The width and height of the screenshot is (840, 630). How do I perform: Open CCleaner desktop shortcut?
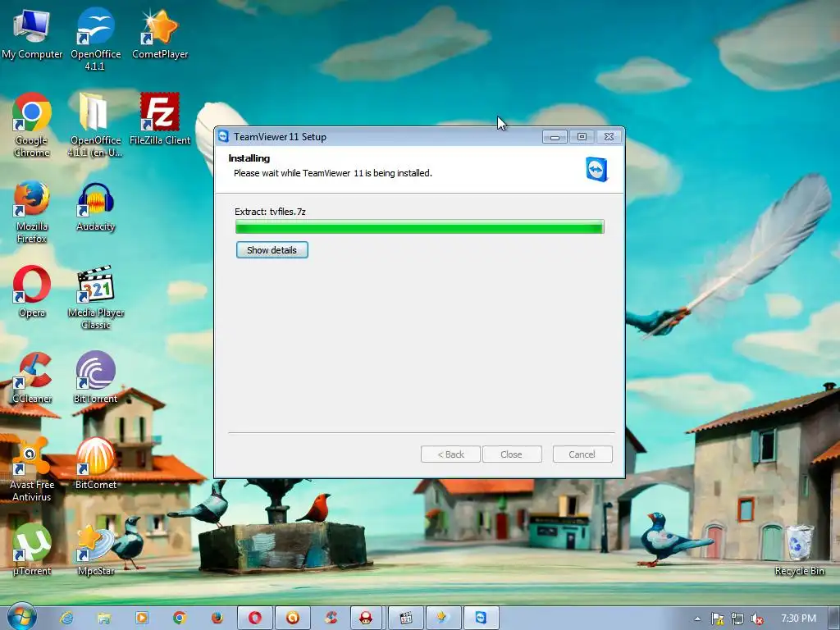click(x=32, y=377)
